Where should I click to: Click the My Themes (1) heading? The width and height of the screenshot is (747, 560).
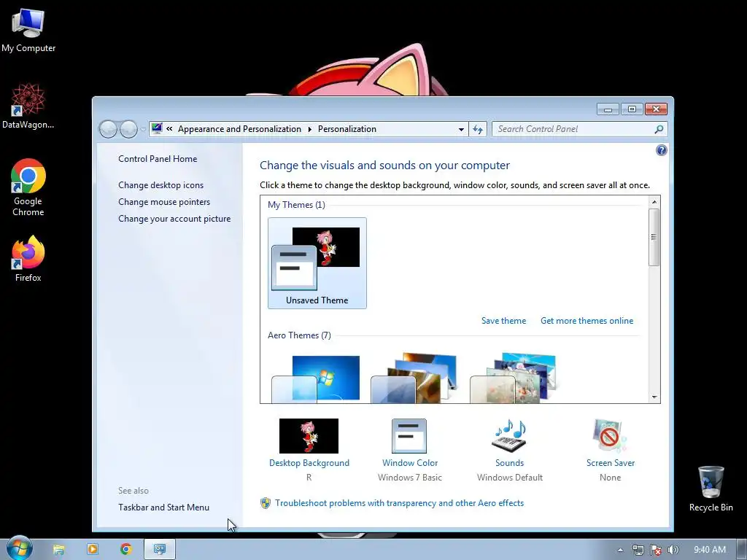(x=296, y=205)
